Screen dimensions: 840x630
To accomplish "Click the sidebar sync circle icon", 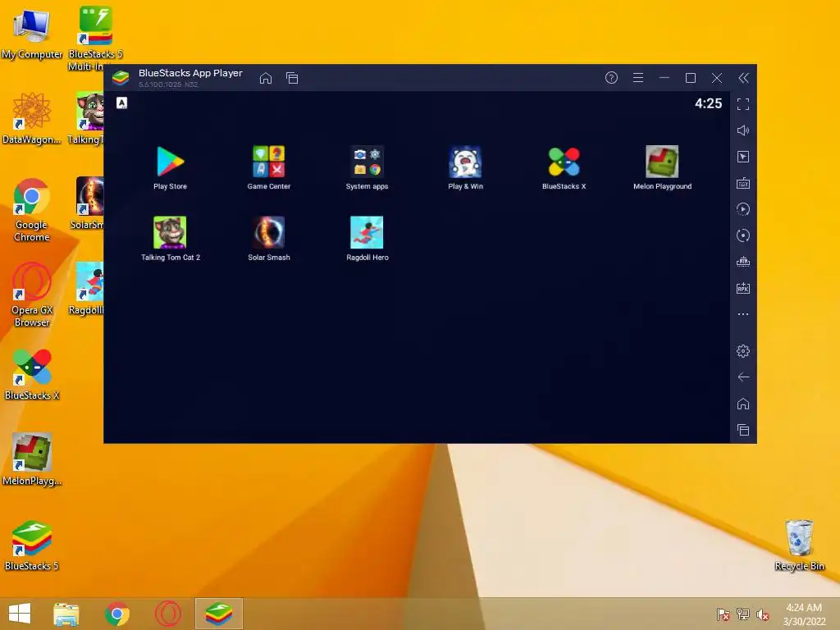I will point(743,235).
